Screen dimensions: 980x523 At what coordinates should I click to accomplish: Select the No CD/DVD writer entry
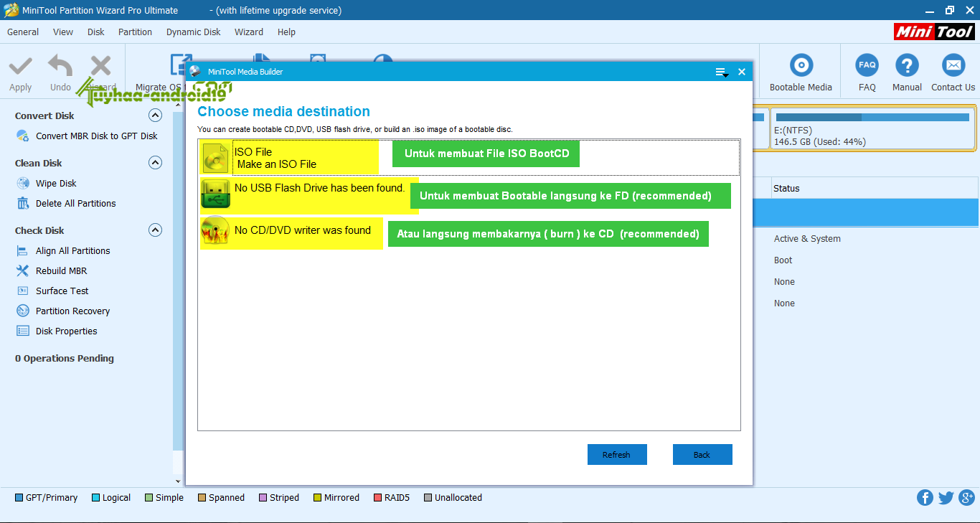pyautogui.click(x=303, y=230)
